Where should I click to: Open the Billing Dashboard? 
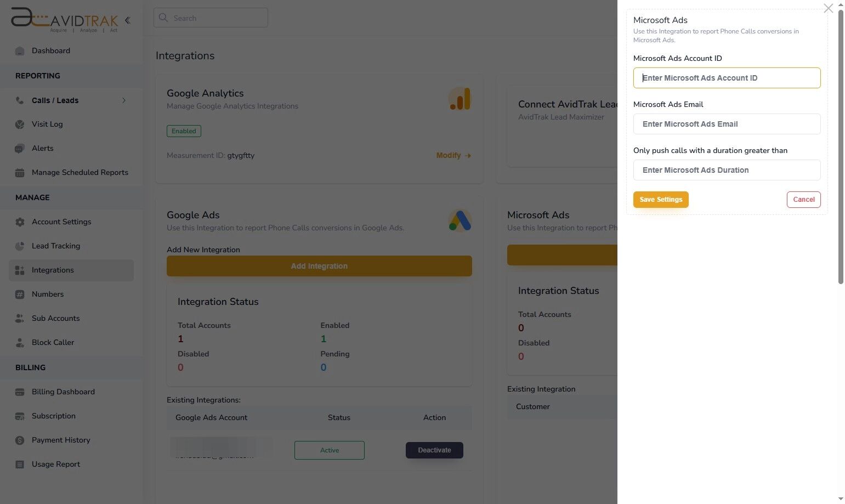pyautogui.click(x=63, y=392)
